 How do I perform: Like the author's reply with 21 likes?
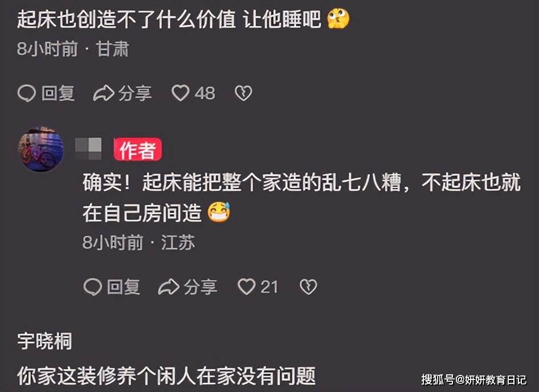[247, 287]
